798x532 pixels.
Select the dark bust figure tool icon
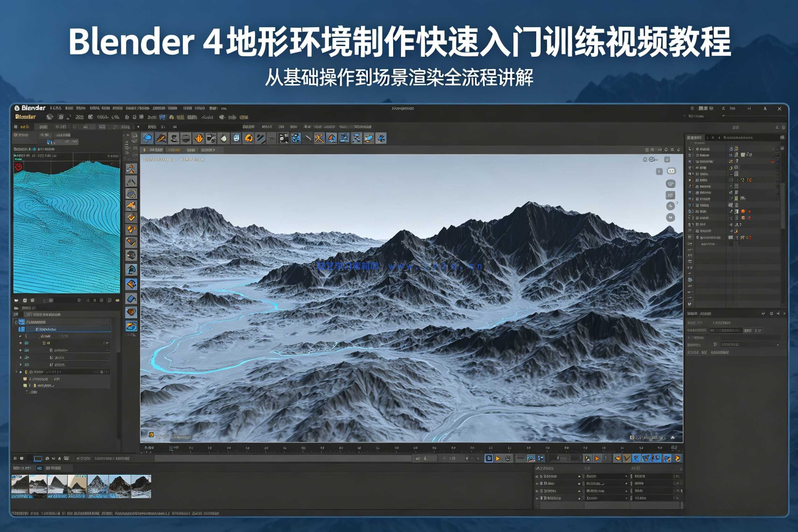174,138
